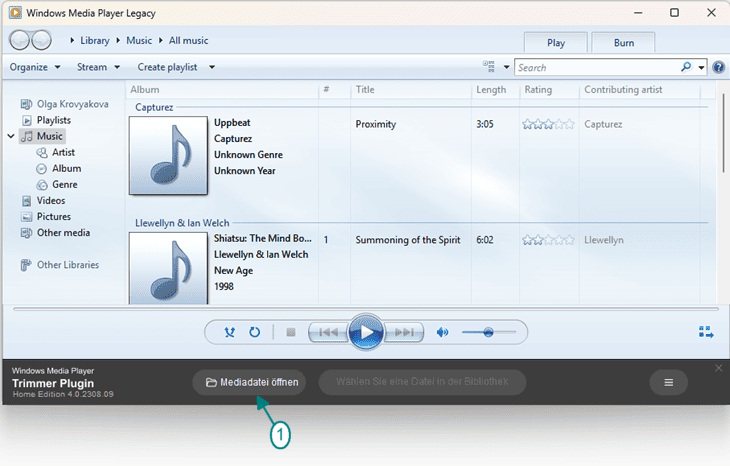Adjust the volume slider
The width and height of the screenshot is (730, 466).
click(489, 332)
